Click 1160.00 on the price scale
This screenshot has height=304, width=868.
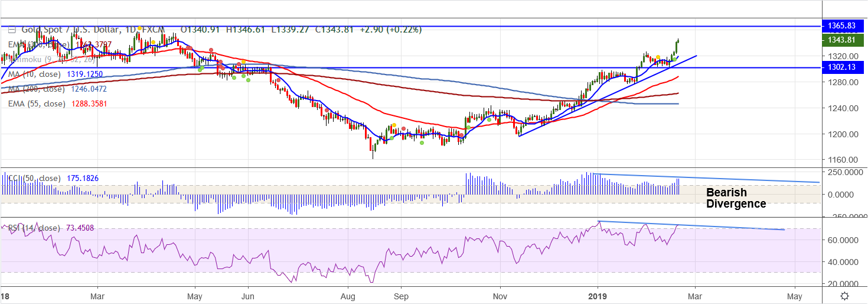click(x=843, y=160)
